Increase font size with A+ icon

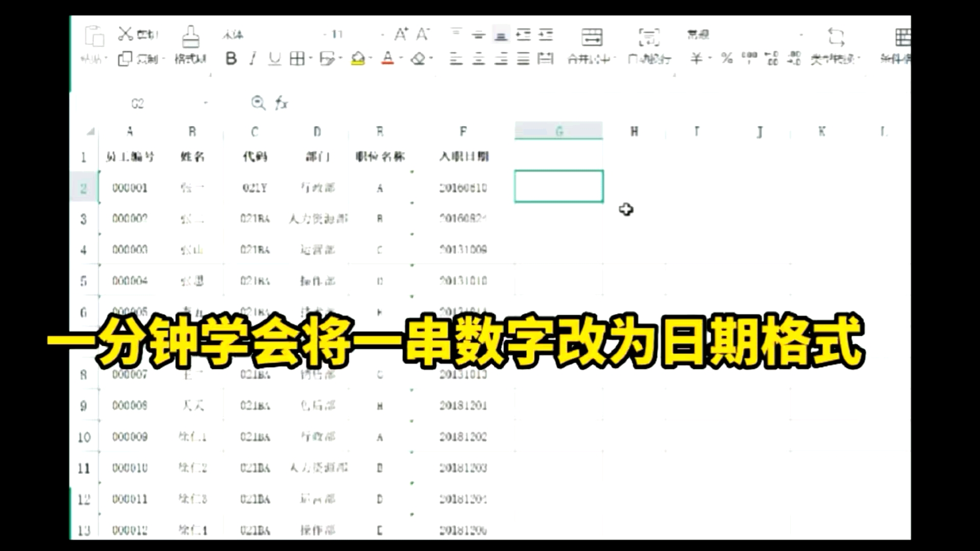(x=401, y=34)
